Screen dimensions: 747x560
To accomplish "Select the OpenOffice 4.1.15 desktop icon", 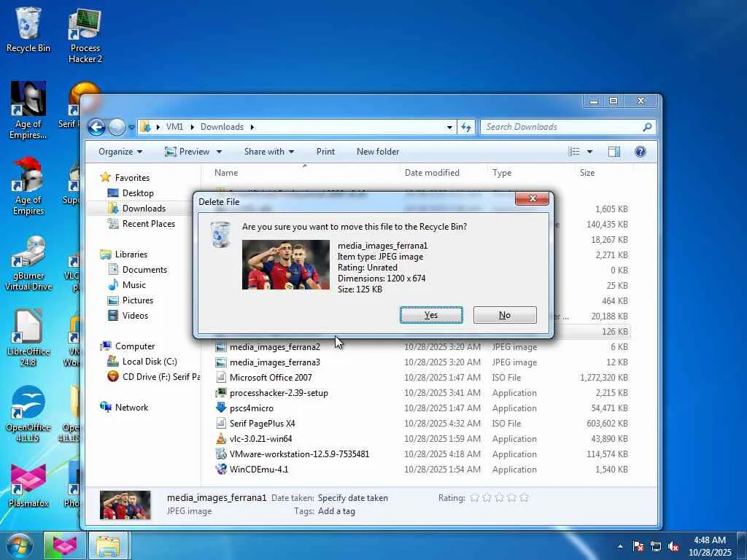I will click(x=28, y=413).
